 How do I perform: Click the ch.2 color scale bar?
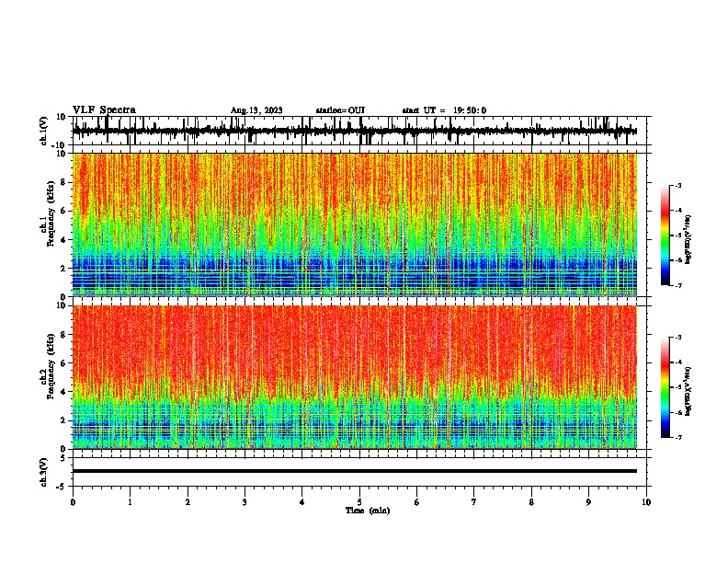point(665,387)
